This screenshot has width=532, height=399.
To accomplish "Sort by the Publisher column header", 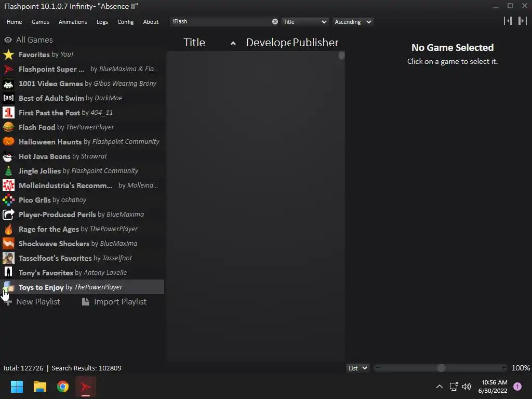I will pyautogui.click(x=315, y=43).
